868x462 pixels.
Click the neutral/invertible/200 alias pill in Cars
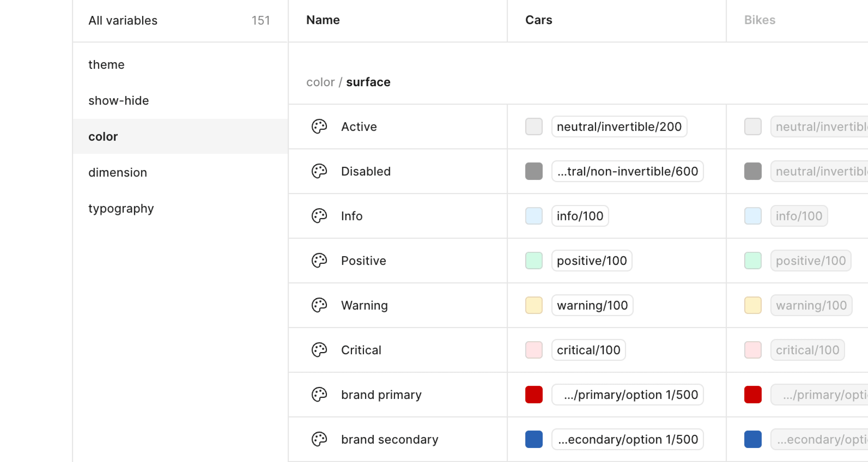(x=619, y=127)
